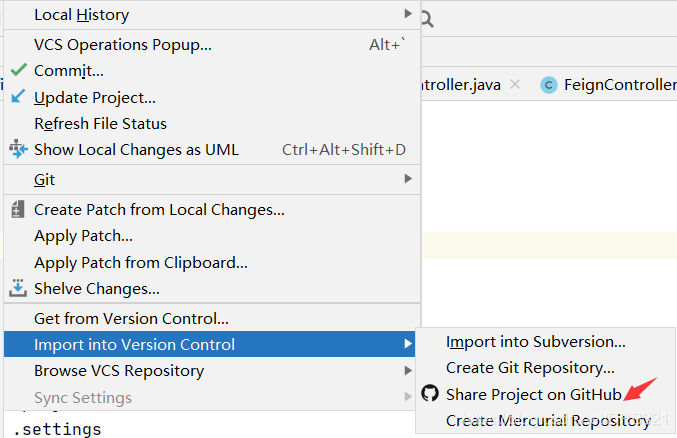Click the Create Patch from Local Changes icon
Screen dimensions: 677x438
pyautogui.click(x=18, y=210)
